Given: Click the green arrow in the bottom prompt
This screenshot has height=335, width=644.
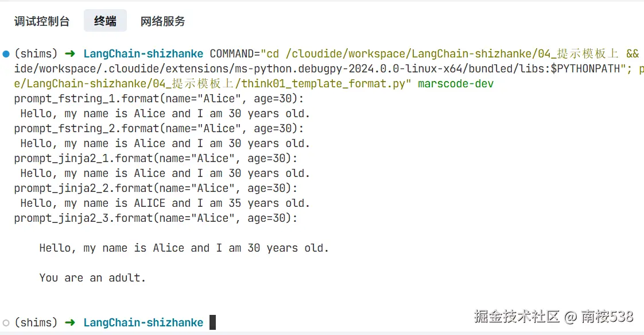Looking at the screenshot, I should tap(69, 322).
